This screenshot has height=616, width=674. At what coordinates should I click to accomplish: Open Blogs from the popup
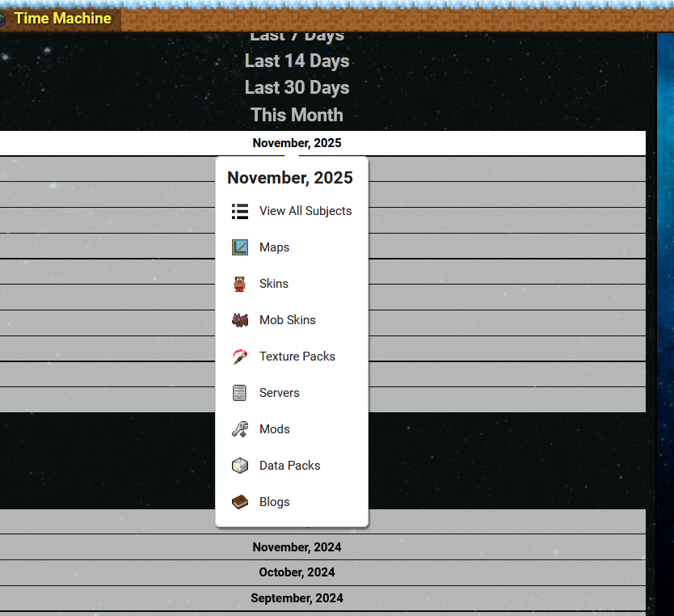coord(274,502)
